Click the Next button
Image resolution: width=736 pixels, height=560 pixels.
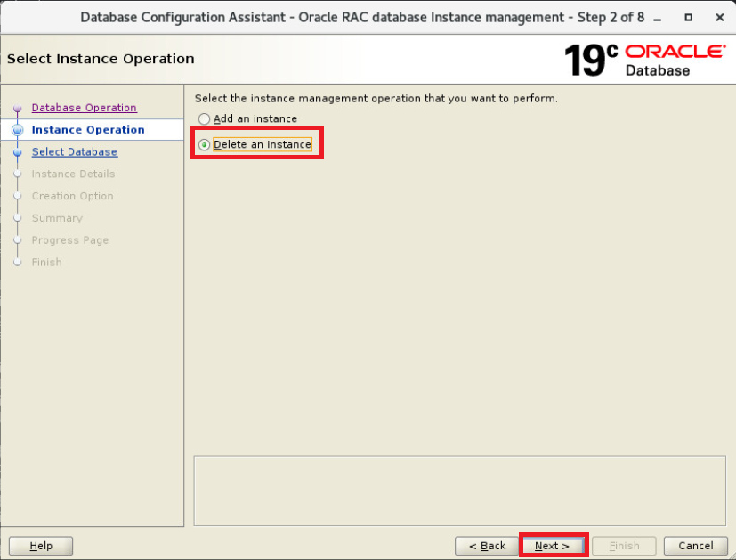pos(552,546)
